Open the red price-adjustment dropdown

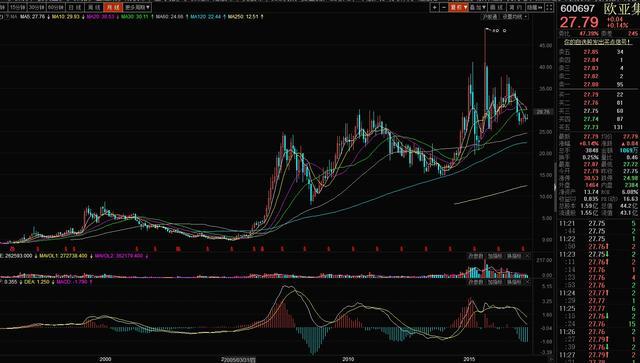tap(458, 7)
